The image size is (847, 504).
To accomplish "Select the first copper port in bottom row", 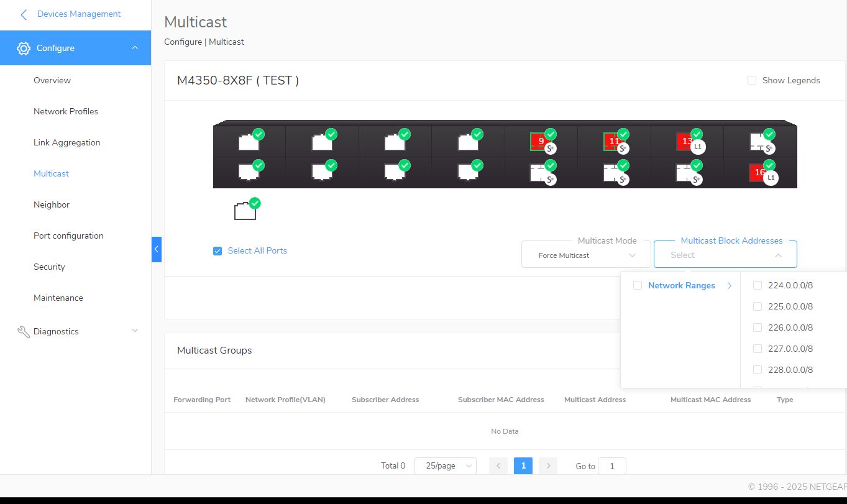I will click(249, 172).
